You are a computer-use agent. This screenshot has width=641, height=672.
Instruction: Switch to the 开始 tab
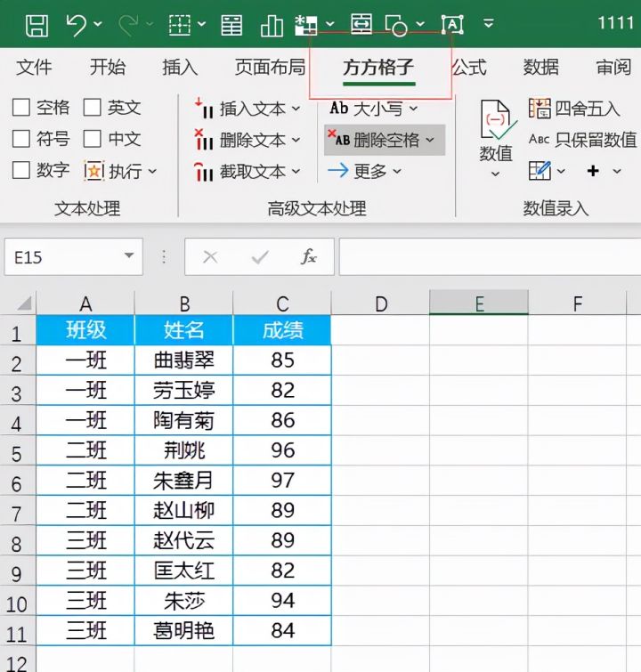[107, 68]
